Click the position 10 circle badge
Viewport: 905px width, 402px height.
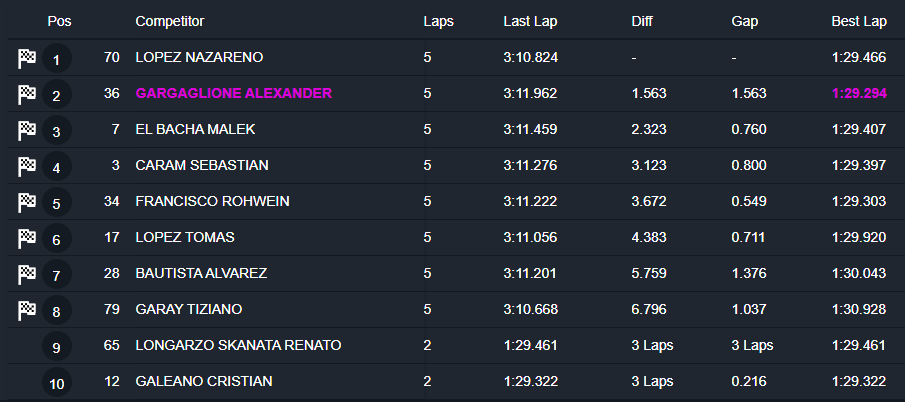[57, 383]
